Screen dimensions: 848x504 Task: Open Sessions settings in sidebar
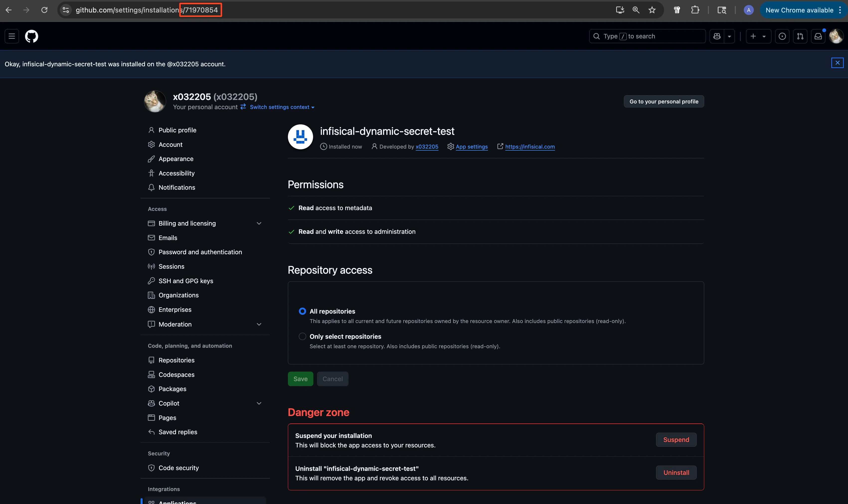click(x=171, y=267)
